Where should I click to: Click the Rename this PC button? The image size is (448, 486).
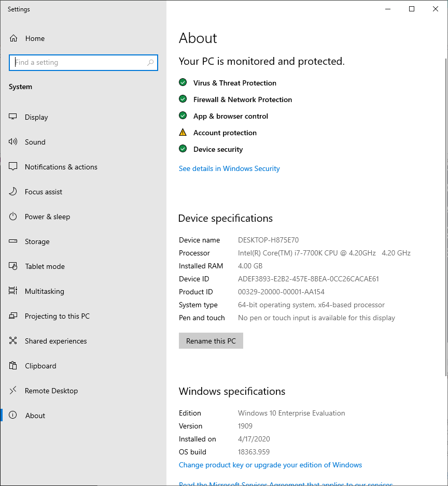point(211,341)
